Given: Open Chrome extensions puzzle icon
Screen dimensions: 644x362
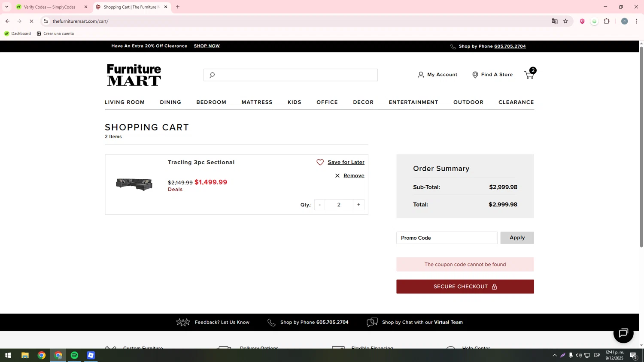Looking at the screenshot, I should 607,21.
